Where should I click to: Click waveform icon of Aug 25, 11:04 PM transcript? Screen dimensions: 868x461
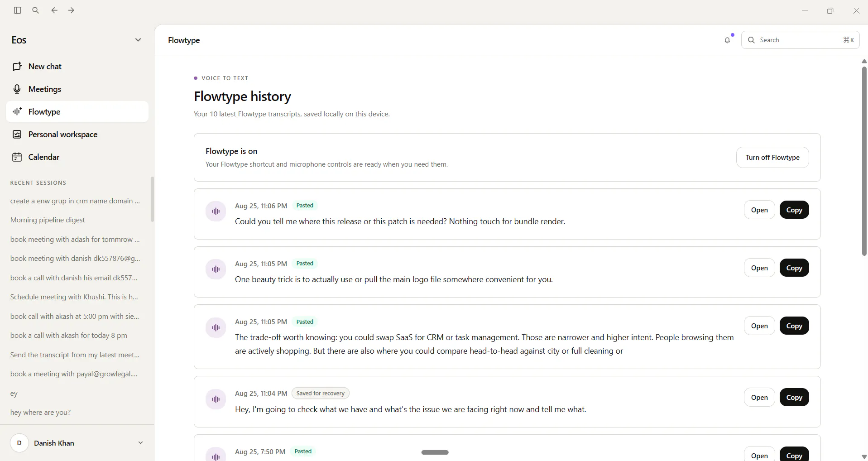click(216, 399)
